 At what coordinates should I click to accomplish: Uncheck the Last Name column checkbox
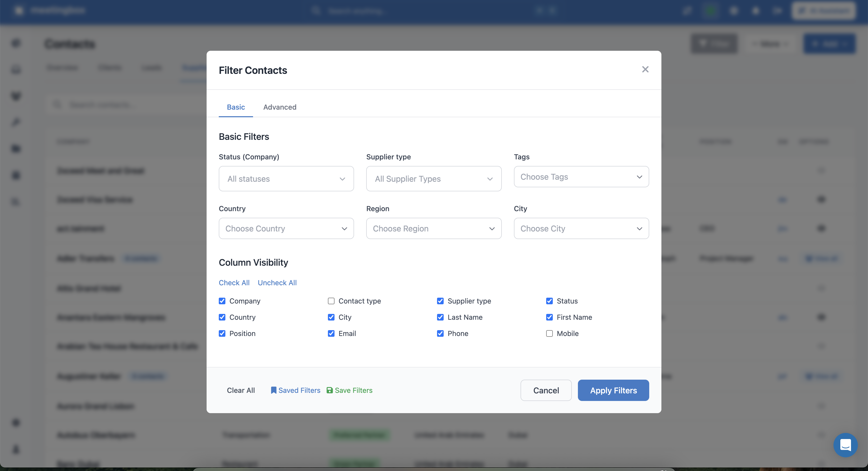click(x=440, y=317)
